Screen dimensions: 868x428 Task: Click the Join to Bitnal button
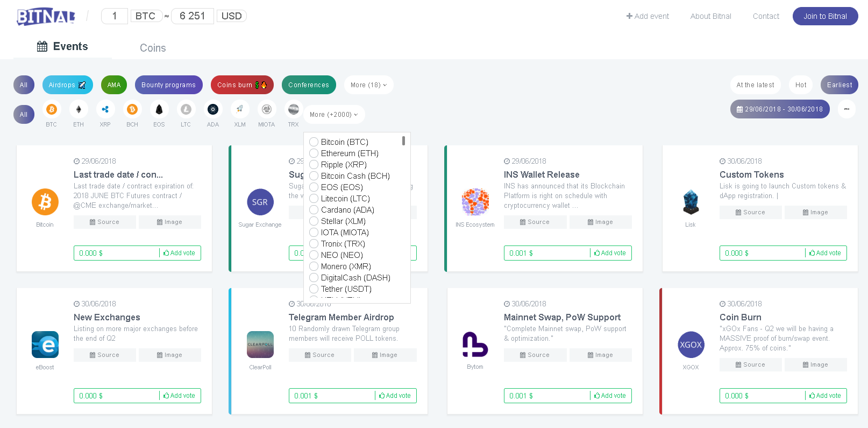point(826,16)
